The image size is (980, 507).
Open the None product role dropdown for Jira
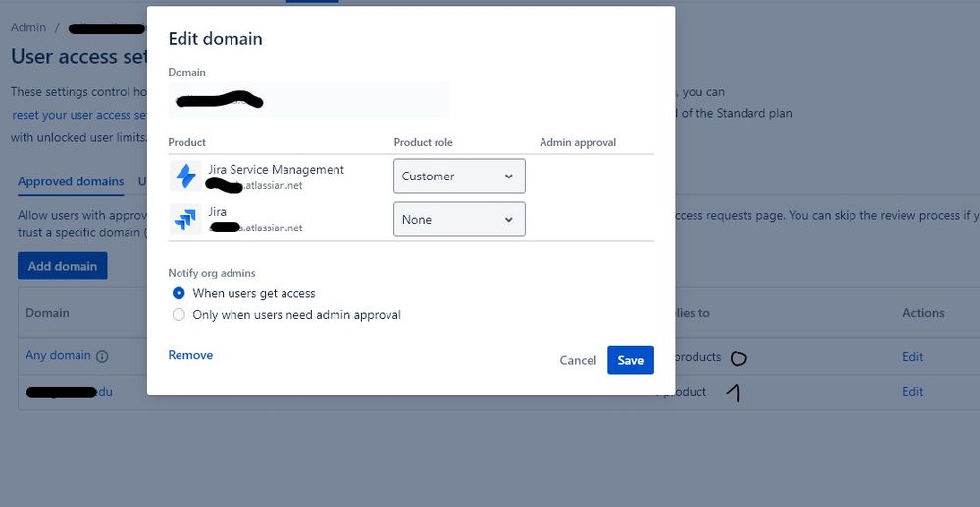459,220
